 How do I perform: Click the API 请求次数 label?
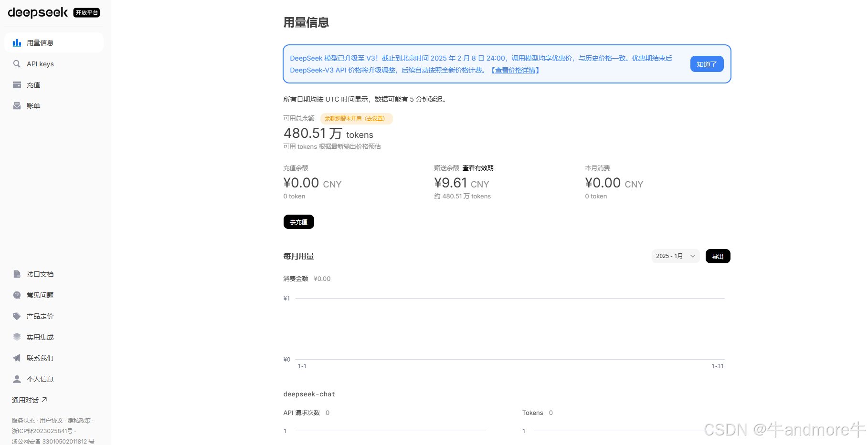[x=302, y=413]
